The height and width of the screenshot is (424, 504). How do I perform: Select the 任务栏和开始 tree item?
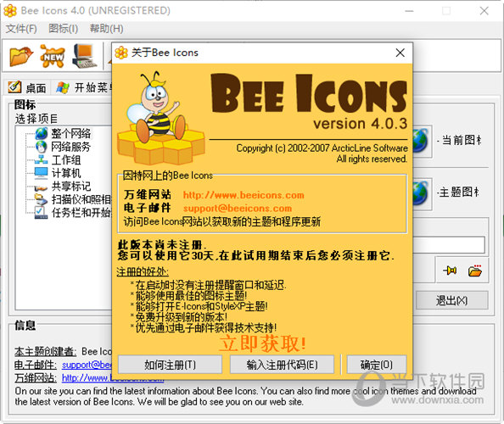coord(73,212)
